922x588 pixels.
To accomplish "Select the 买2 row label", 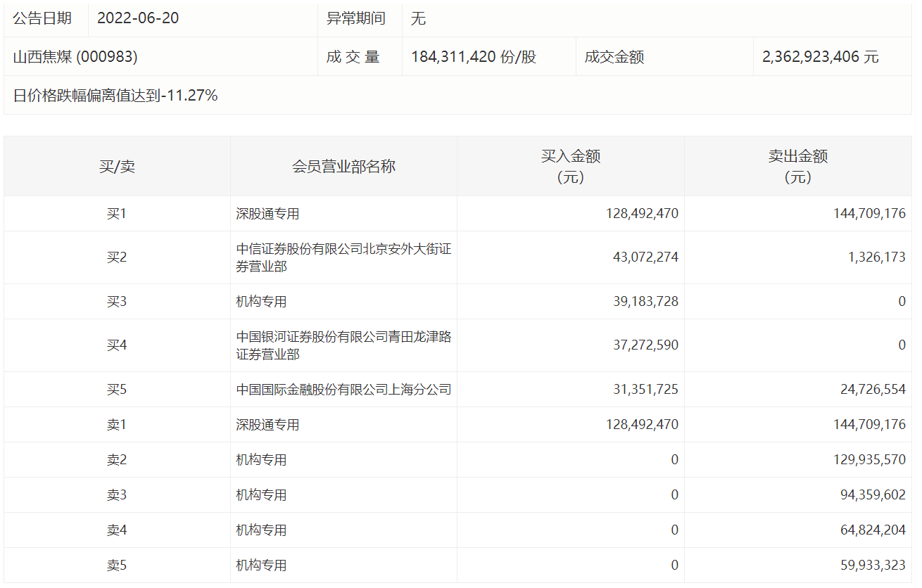I will click(117, 257).
